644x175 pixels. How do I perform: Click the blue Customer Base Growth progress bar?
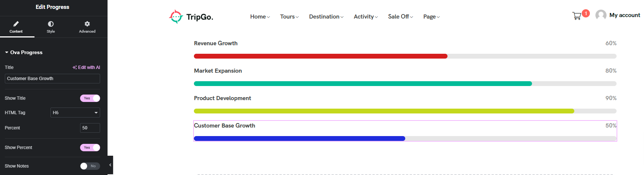point(299,139)
